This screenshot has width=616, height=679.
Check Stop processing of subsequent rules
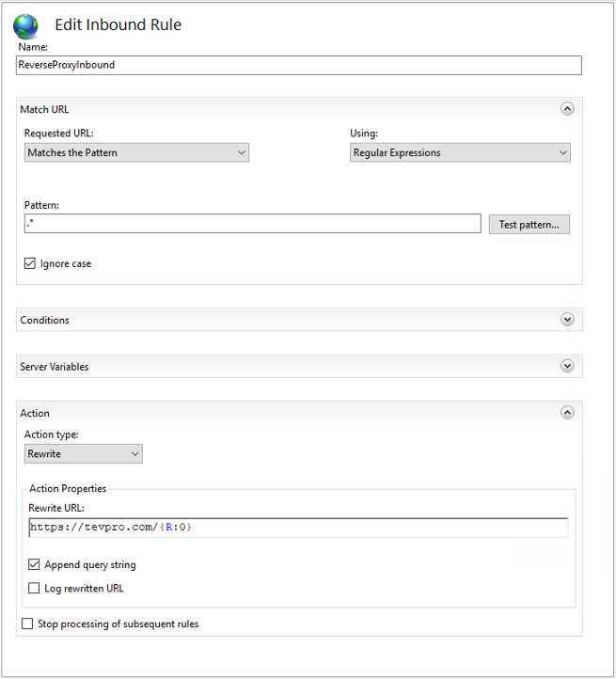(x=27, y=624)
